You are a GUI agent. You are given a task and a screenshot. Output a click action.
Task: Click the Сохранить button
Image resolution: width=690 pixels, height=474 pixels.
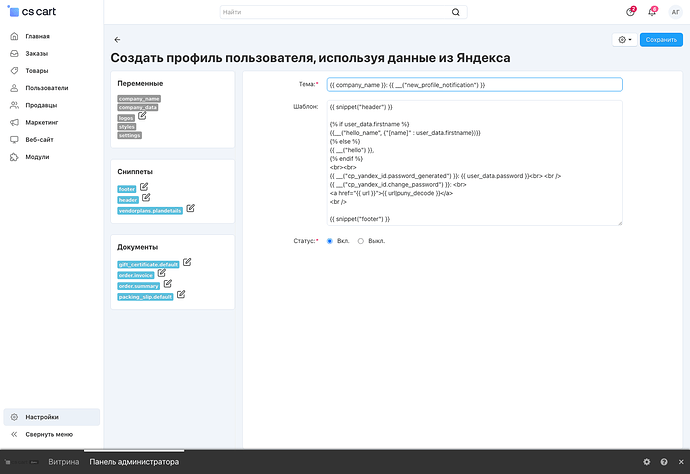[x=661, y=40]
